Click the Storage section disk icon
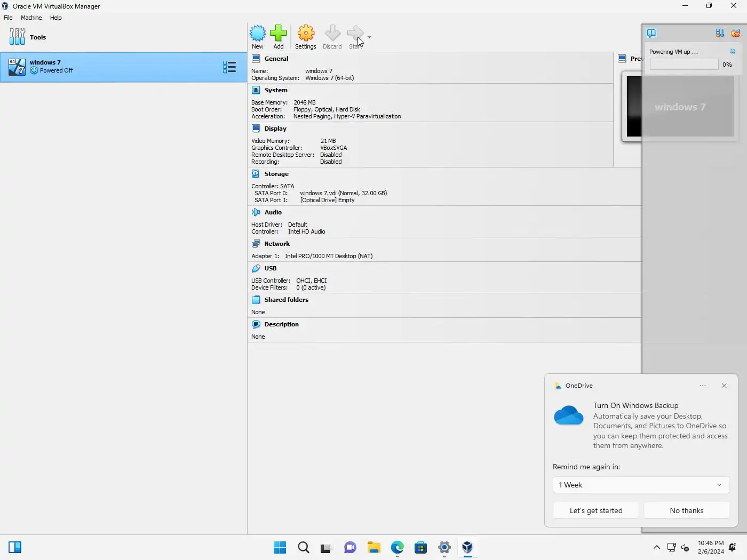This screenshot has height=560, width=747. pos(256,174)
